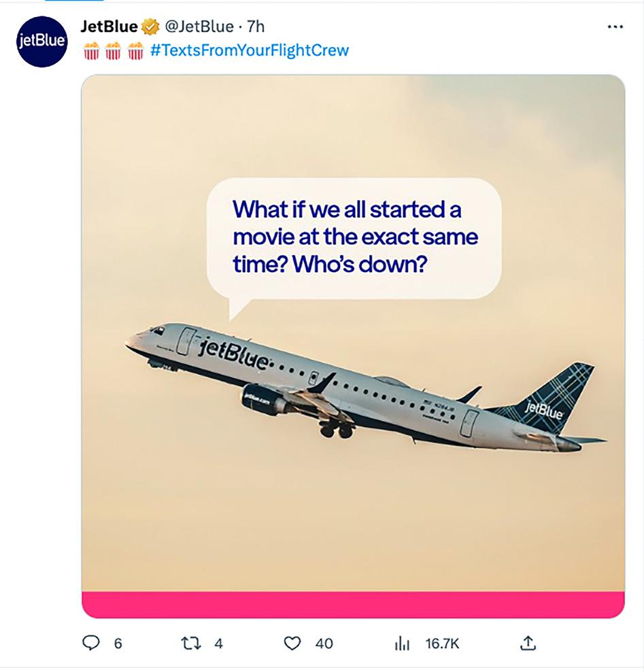This screenshot has height=672, width=644.
Task: Click the pink bar below the image
Action: click(x=353, y=605)
